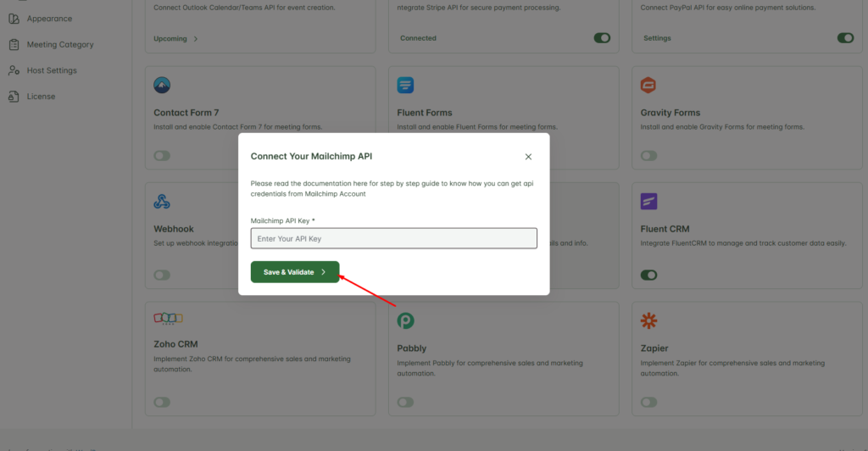Click the Zapier orange asterisk icon
This screenshot has width=868, height=451.
coord(648,320)
